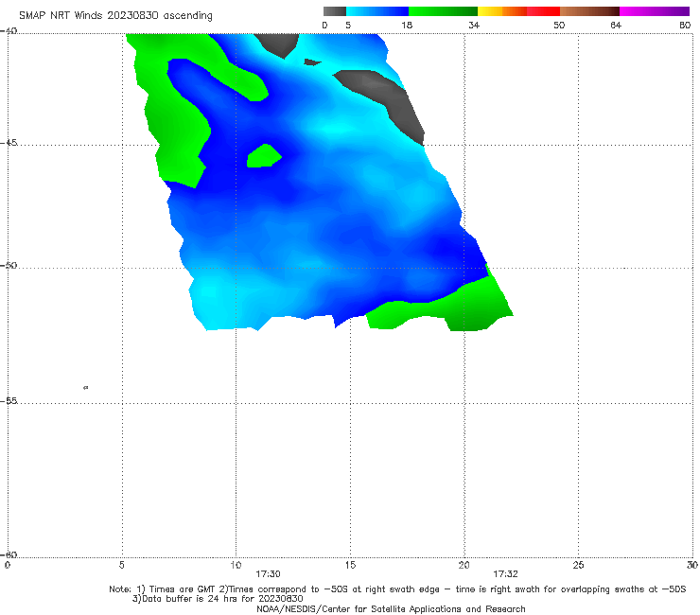Click the color bar label "64"
This screenshot has width=700, height=615.
pyautogui.click(x=616, y=25)
